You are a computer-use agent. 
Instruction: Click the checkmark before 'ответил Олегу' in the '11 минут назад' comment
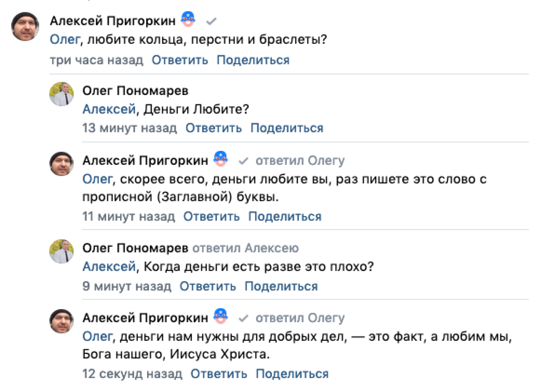[x=243, y=161]
